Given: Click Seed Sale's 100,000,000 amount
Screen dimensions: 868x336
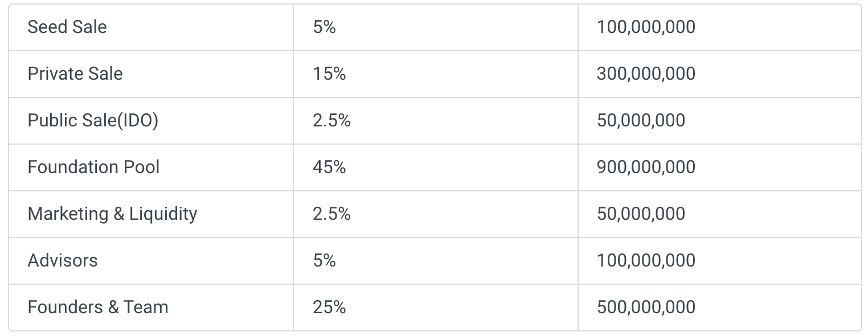Looking at the screenshot, I should click(646, 27).
